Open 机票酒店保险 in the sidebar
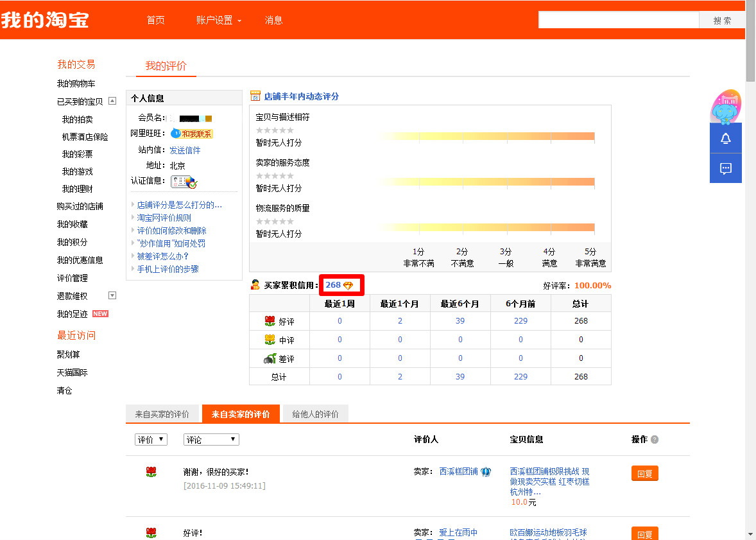This screenshot has width=756, height=540. pyautogui.click(x=85, y=137)
